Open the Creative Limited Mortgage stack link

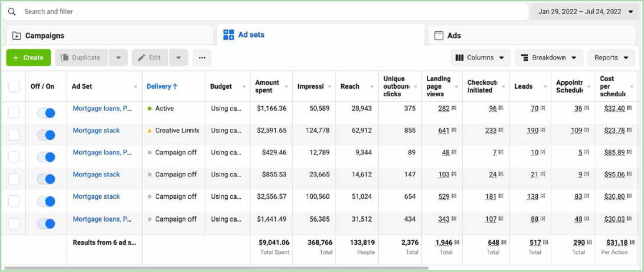point(96,130)
